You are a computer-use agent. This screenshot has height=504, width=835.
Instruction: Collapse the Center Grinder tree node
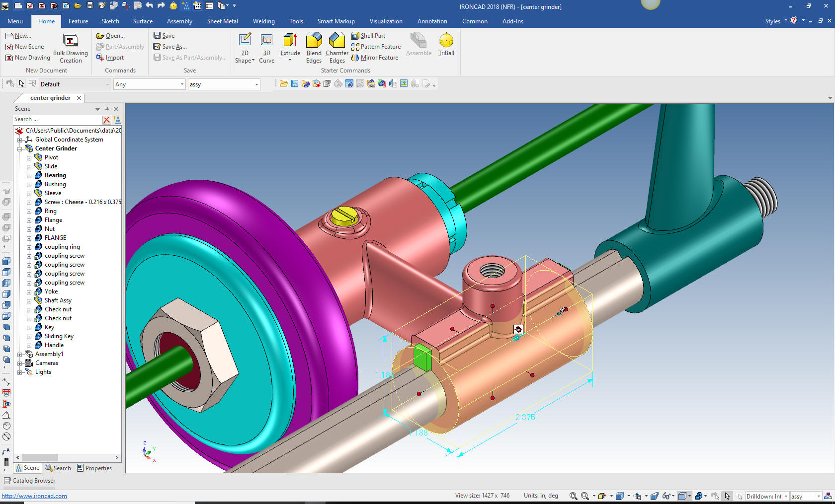pyautogui.click(x=20, y=149)
